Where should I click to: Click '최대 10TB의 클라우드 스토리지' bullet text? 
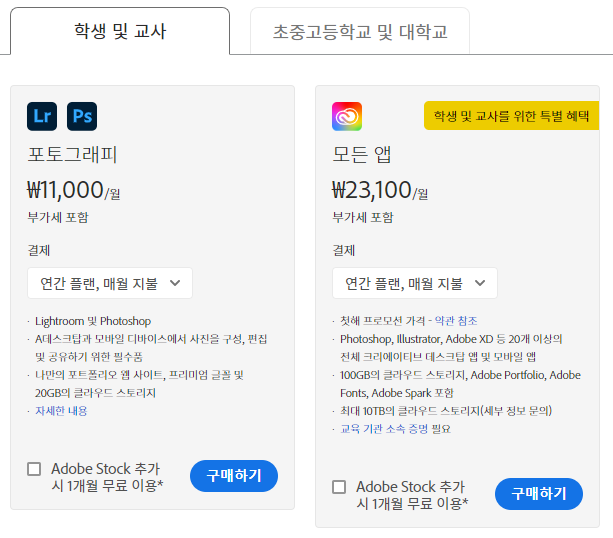[x=410, y=411]
